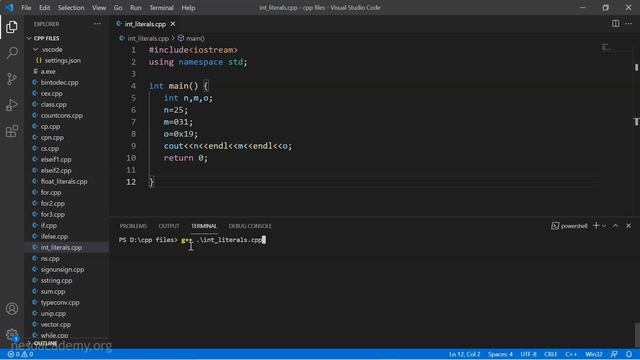Open the Source Control view
The width and height of the screenshot is (640, 360).
[x=12, y=79]
